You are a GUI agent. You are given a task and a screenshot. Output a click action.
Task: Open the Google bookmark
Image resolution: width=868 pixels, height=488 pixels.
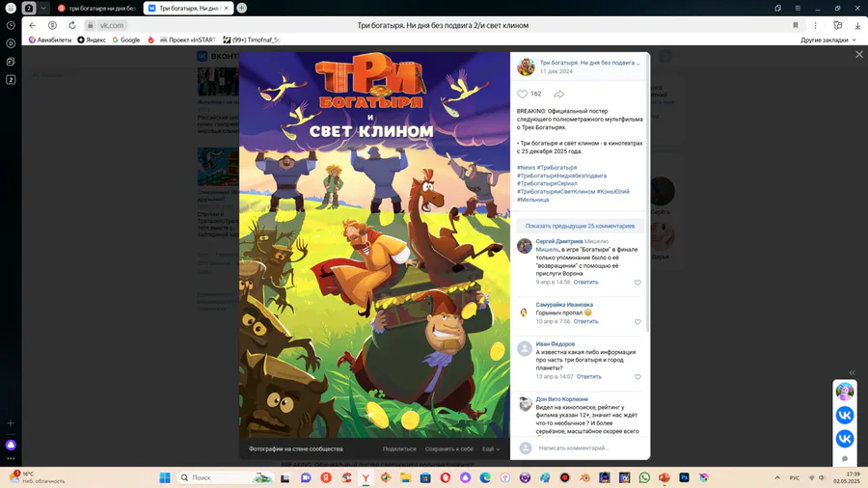125,40
